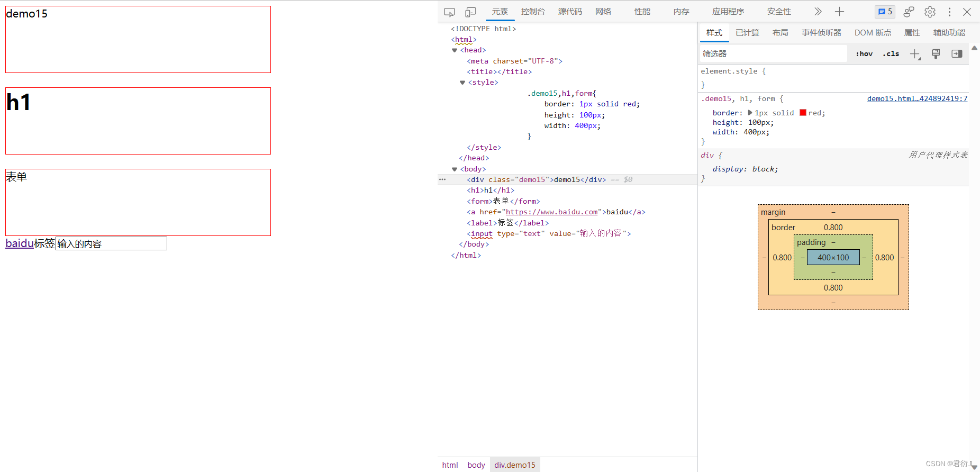Click the https://www.baidu.com href in DOM
This screenshot has width=980, height=472.
551,212
